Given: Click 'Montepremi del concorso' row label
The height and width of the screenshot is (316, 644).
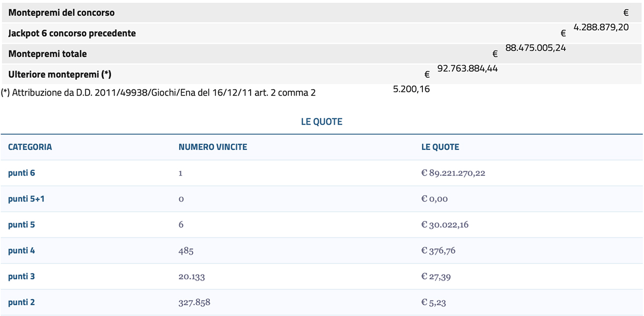Looking at the screenshot, I should (x=62, y=12).
